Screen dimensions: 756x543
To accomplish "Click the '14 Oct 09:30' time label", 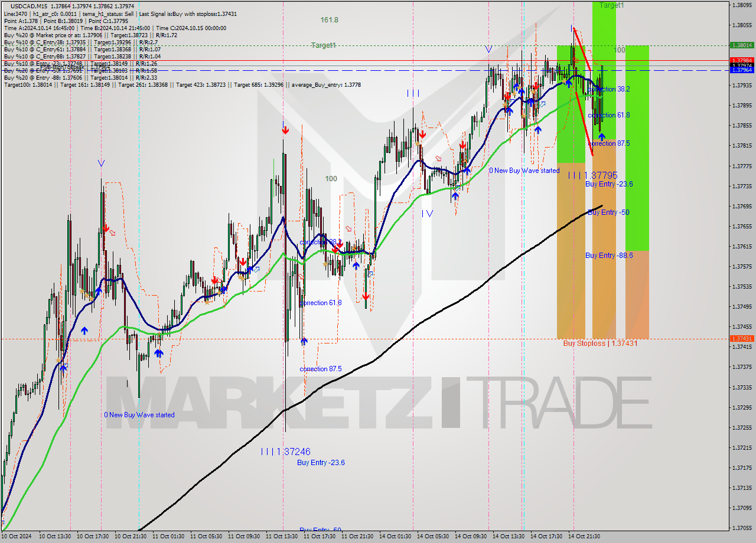I will point(471,537).
